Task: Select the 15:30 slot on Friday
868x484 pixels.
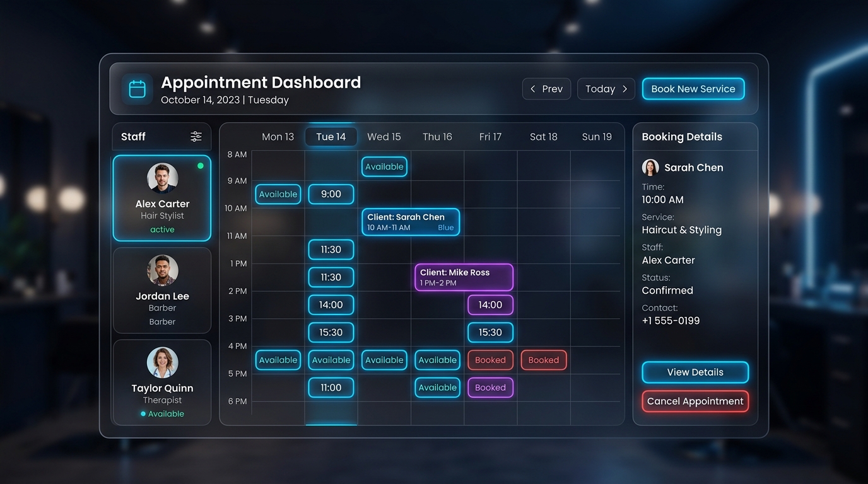Action: [490, 333]
